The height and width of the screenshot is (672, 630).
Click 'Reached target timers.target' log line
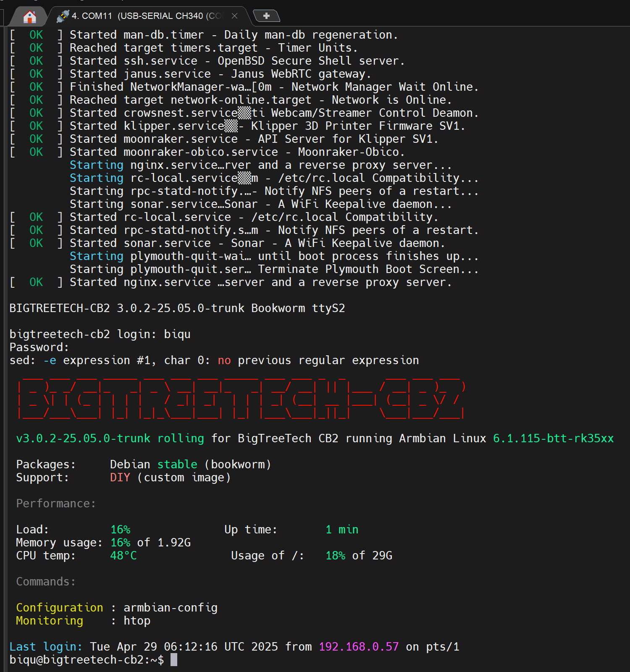point(184,48)
